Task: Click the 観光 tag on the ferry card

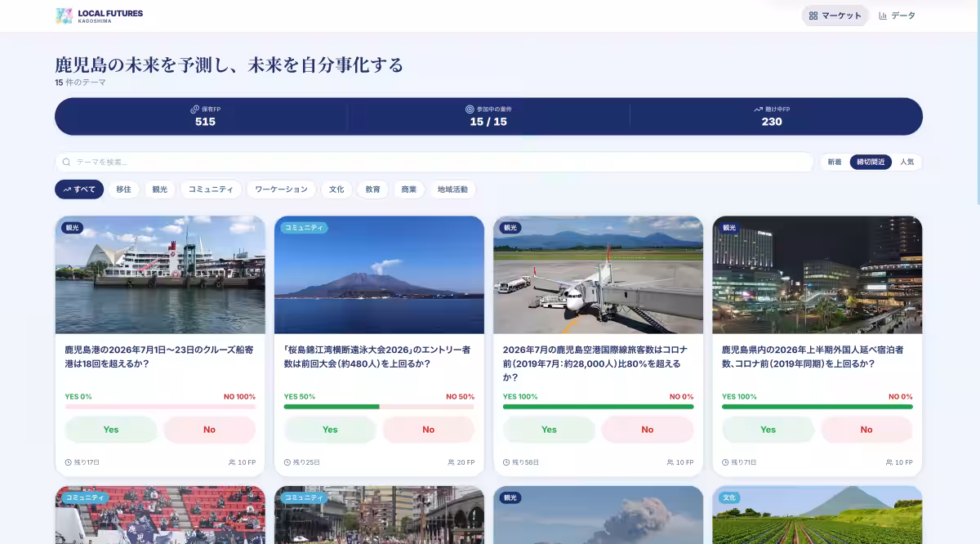Action: (x=72, y=228)
